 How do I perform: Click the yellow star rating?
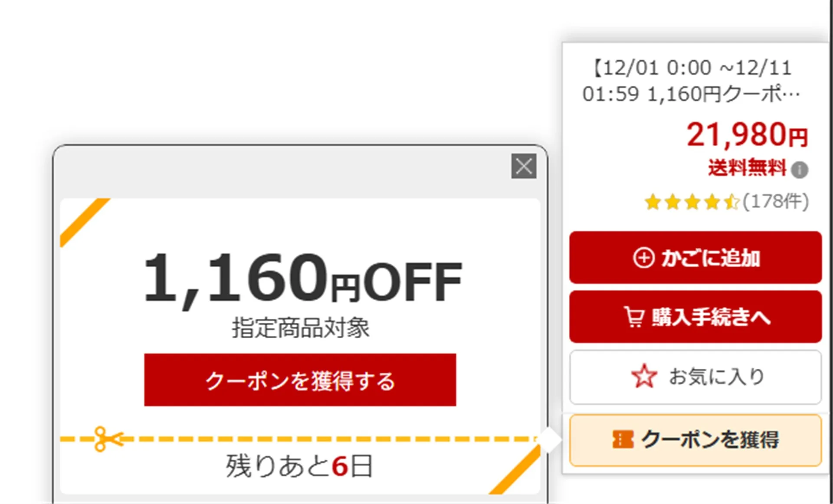tap(692, 202)
